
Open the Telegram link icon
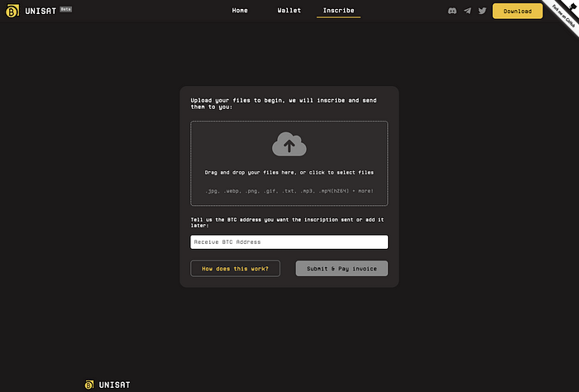[467, 11]
